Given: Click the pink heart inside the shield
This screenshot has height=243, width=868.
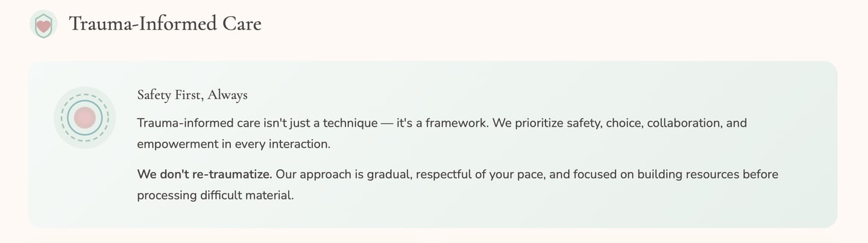Looking at the screenshot, I should point(43,26).
